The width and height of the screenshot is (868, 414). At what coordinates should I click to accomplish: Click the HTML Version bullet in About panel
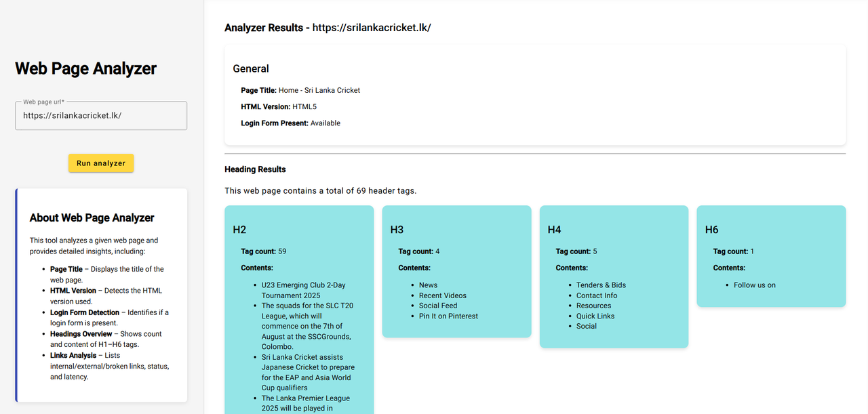[x=106, y=296]
